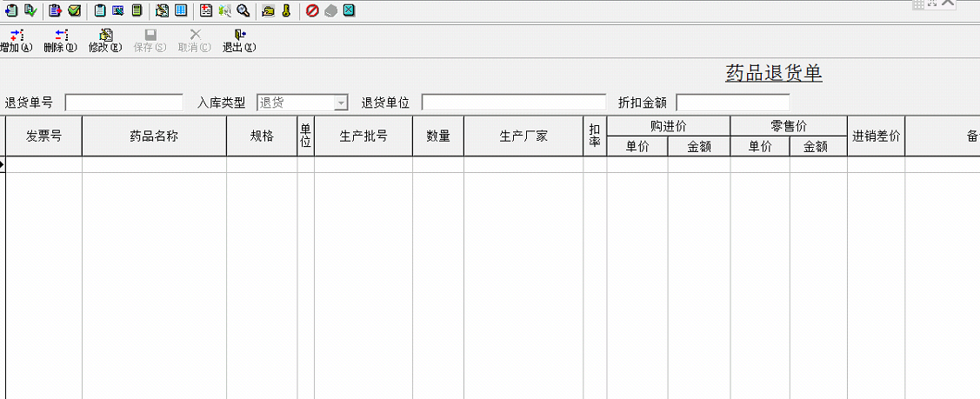This screenshot has height=399, width=980.
Task: Click the row selector arrow of first row
Action: point(3,165)
